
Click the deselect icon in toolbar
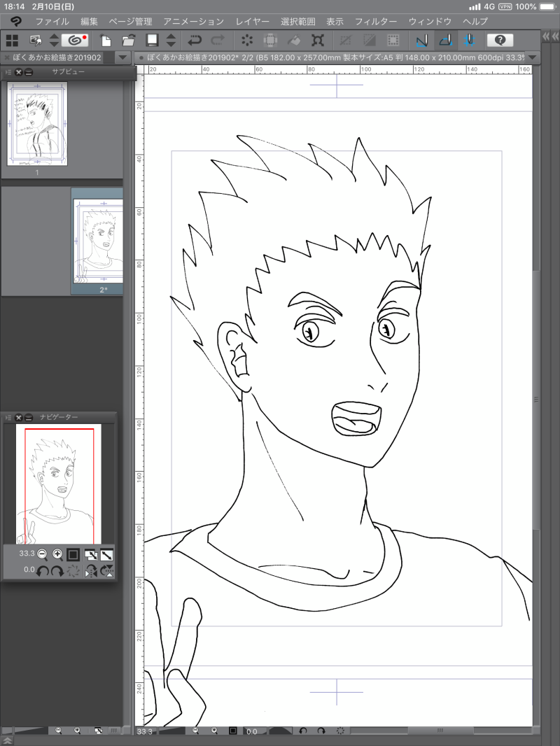click(346, 41)
